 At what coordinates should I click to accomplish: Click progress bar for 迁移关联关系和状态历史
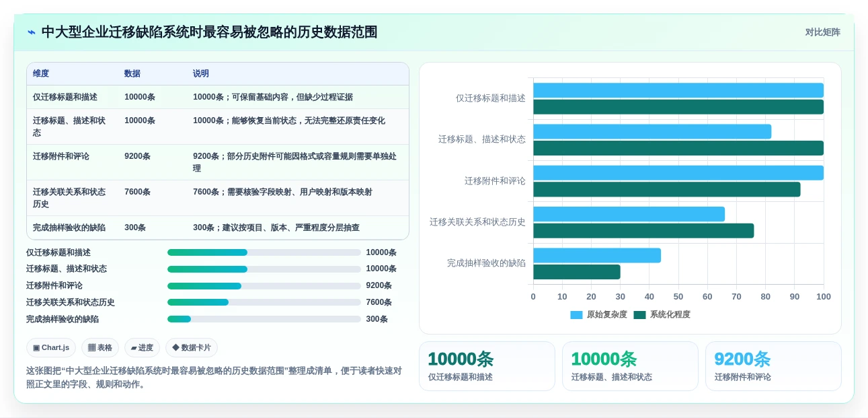264,302
